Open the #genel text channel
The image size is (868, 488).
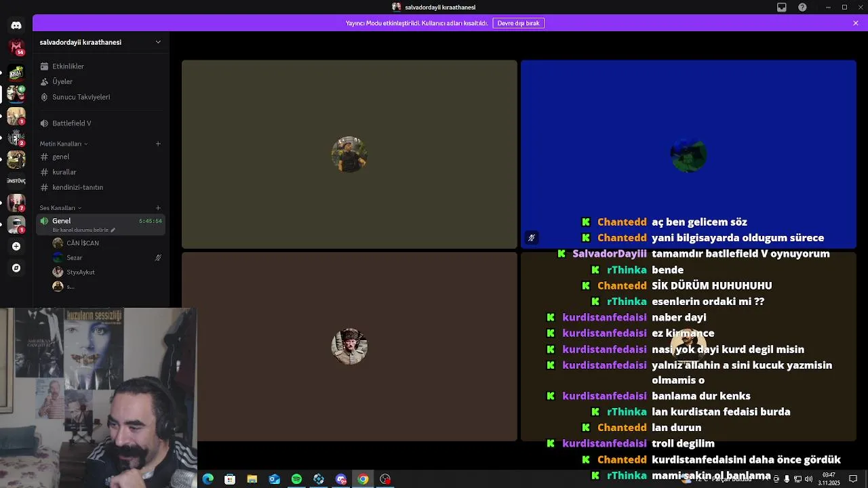pyautogui.click(x=100, y=157)
